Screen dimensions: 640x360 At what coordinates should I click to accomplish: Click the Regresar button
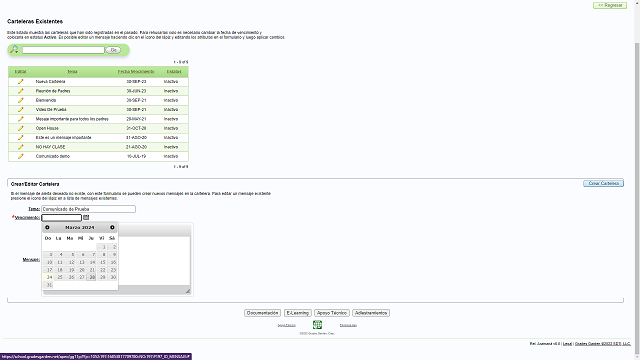(x=610, y=5)
